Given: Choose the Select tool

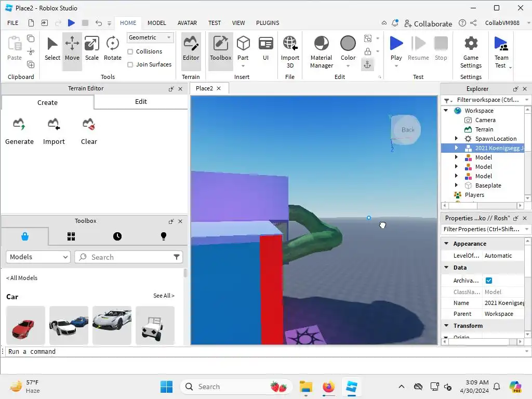Looking at the screenshot, I should click(x=52, y=50).
